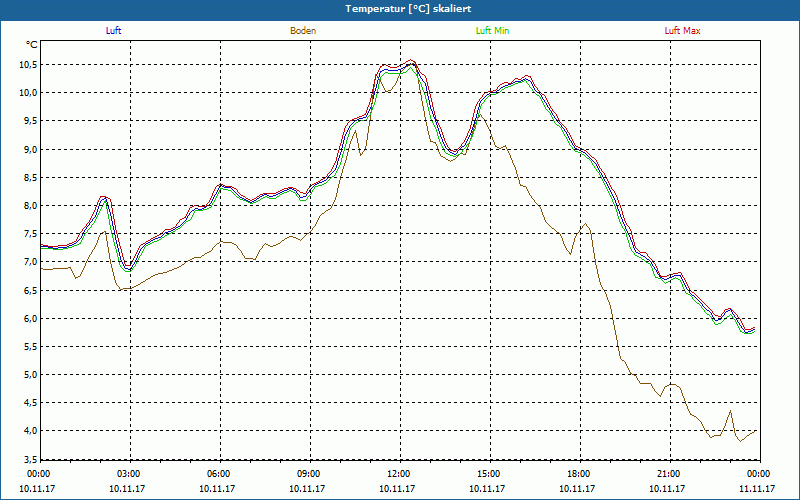Click the 21:00 time label
Image resolution: width=800 pixels, height=500 pixels.
coord(668,474)
